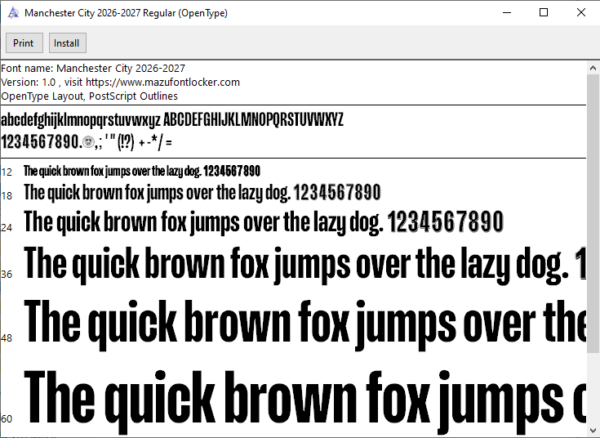Install the Manchester City font
The width and height of the screenshot is (600, 438).
[67, 43]
